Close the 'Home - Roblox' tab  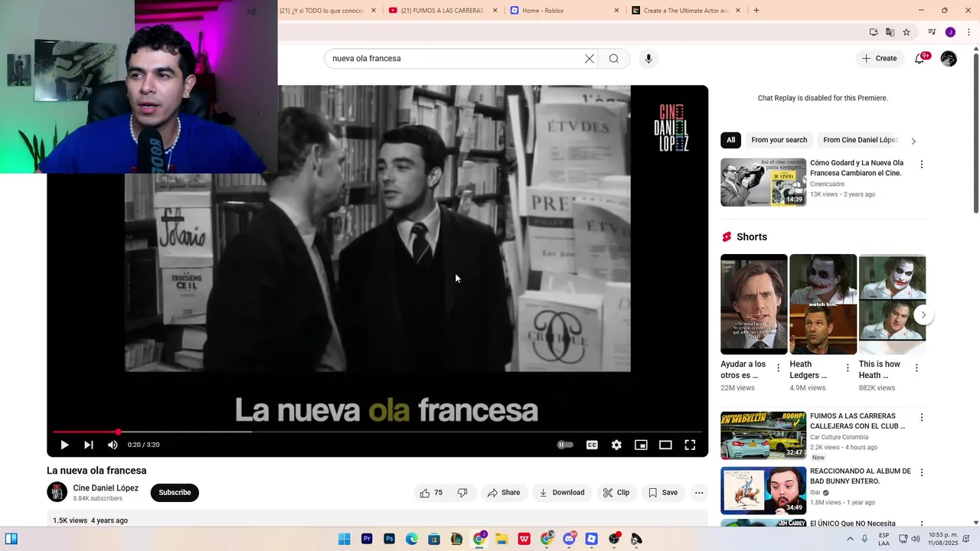[x=616, y=11]
